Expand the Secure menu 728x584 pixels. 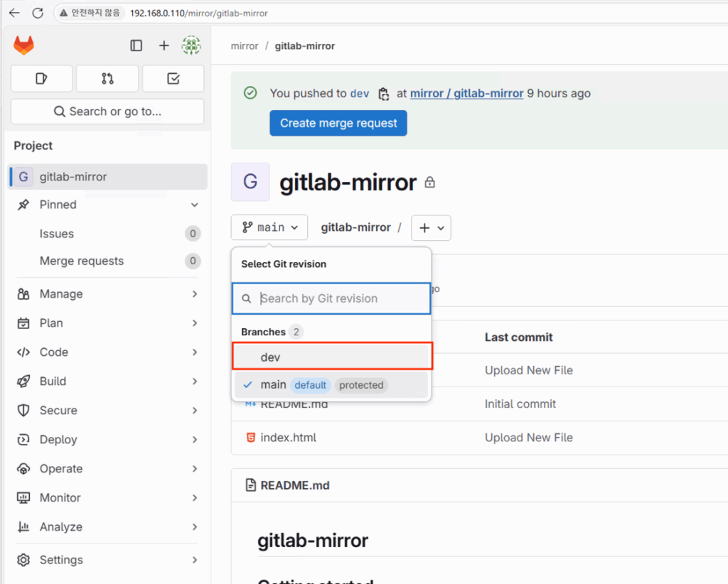107,411
